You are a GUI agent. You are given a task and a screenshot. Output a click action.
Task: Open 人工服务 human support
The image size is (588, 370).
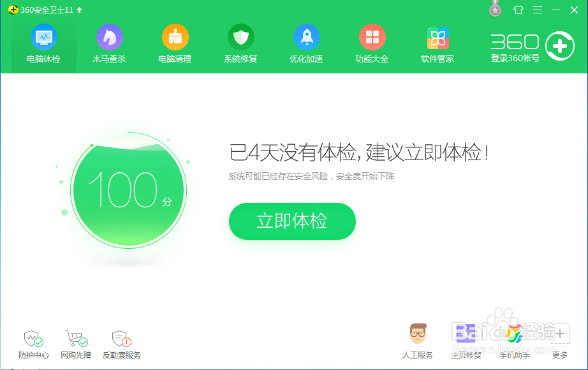coord(417,341)
